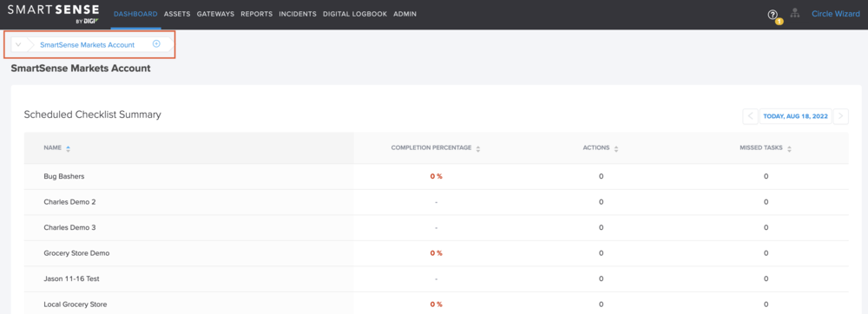Click Local Grocery Store 0 % completion value

tap(437, 304)
